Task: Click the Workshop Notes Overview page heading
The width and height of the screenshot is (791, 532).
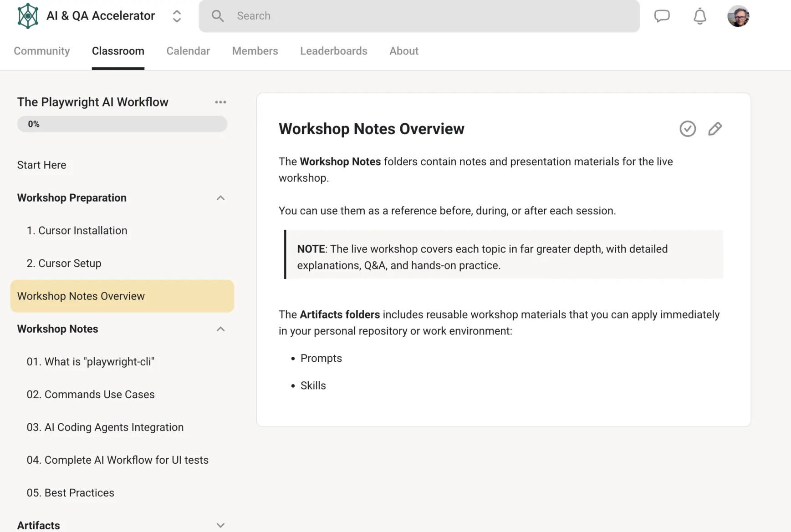Action: [372, 129]
